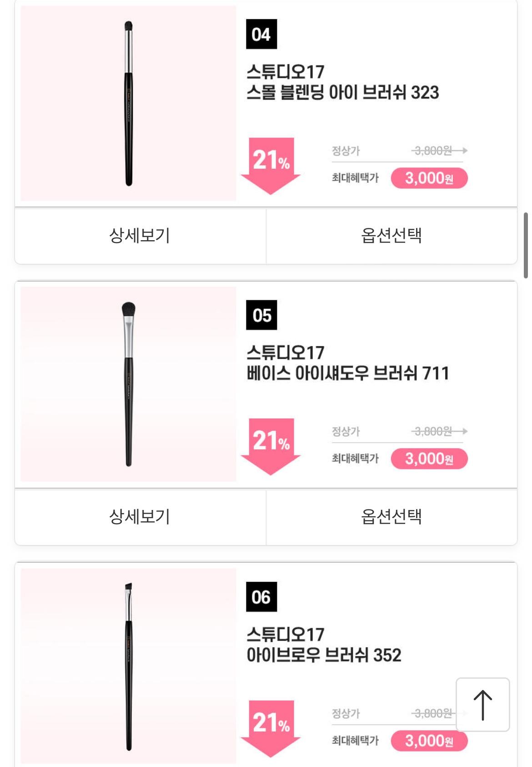Image resolution: width=532 pixels, height=767 pixels.
Task: Select the Small Blending Eye Brush 323 image
Action: tap(128, 103)
